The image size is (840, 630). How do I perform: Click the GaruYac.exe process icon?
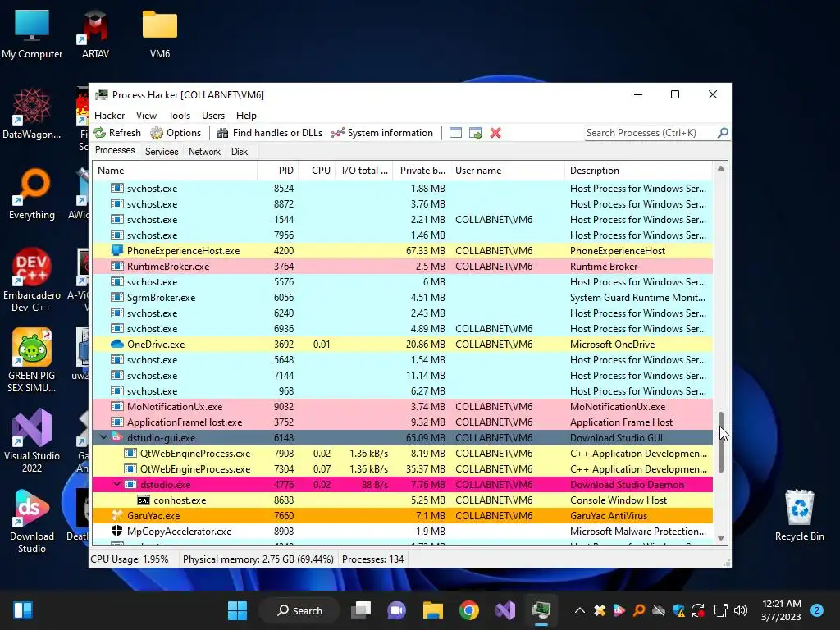[116, 515]
